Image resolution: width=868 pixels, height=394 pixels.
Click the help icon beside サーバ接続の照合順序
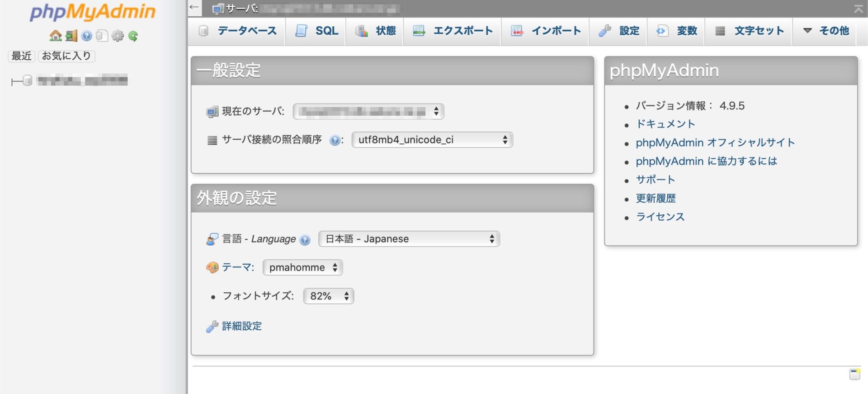[x=335, y=140]
